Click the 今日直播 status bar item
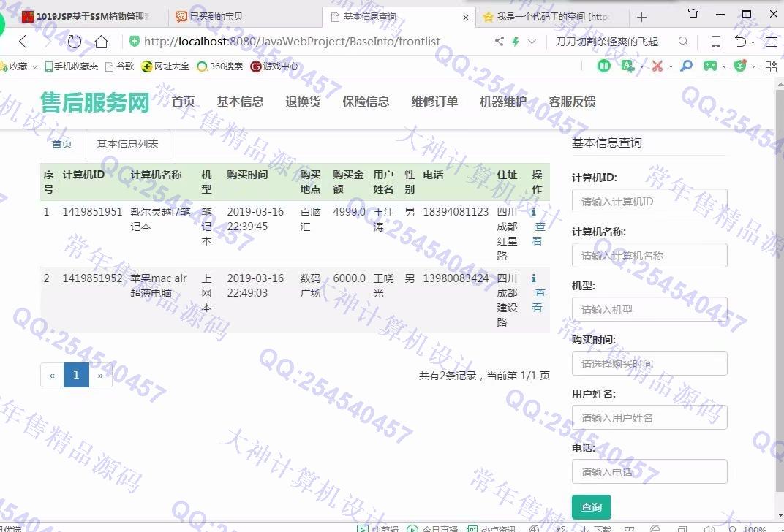Viewport: 784px width, 532px height. click(433, 528)
